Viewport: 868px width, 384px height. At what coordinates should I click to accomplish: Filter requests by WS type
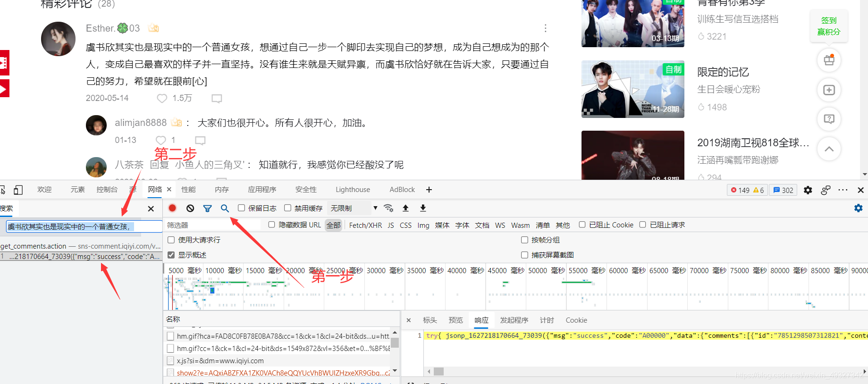(x=500, y=225)
